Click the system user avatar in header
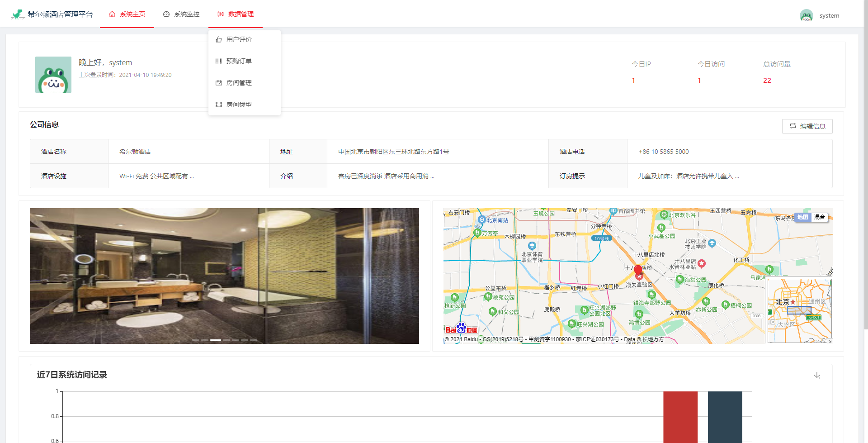The width and height of the screenshot is (868, 443). pyautogui.click(x=806, y=15)
